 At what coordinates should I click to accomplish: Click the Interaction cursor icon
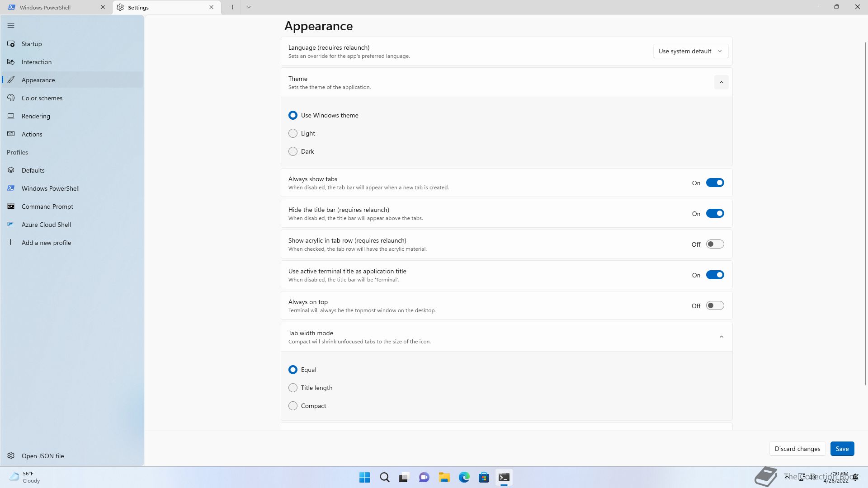click(11, 62)
